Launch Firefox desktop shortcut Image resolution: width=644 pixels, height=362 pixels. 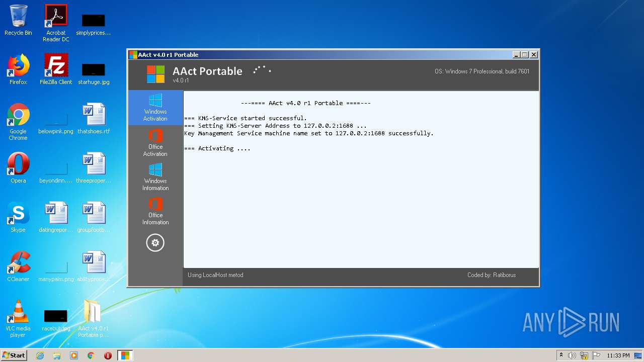click(18, 69)
